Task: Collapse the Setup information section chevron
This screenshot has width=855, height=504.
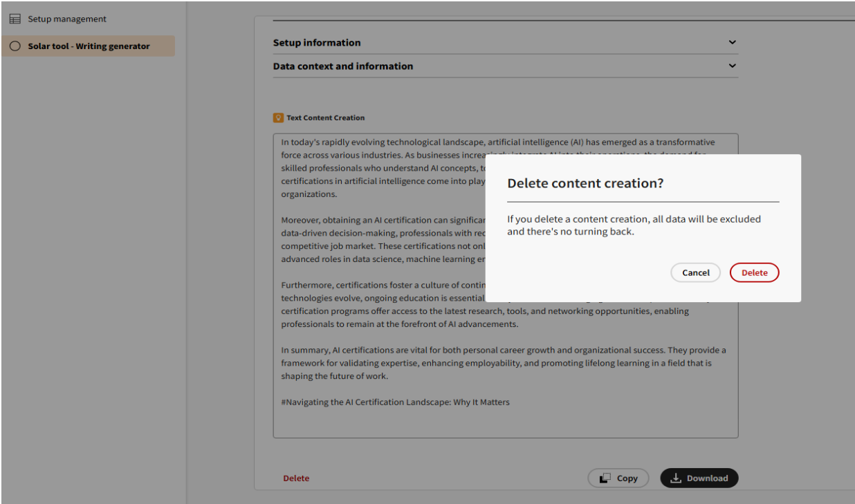Action: point(732,42)
